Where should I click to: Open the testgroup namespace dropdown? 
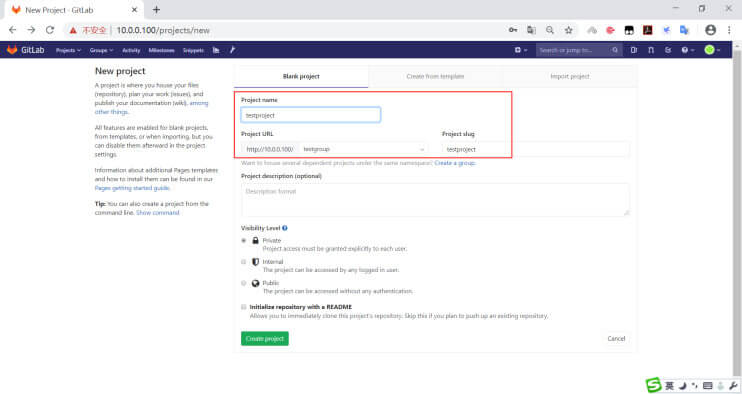click(363, 149)
